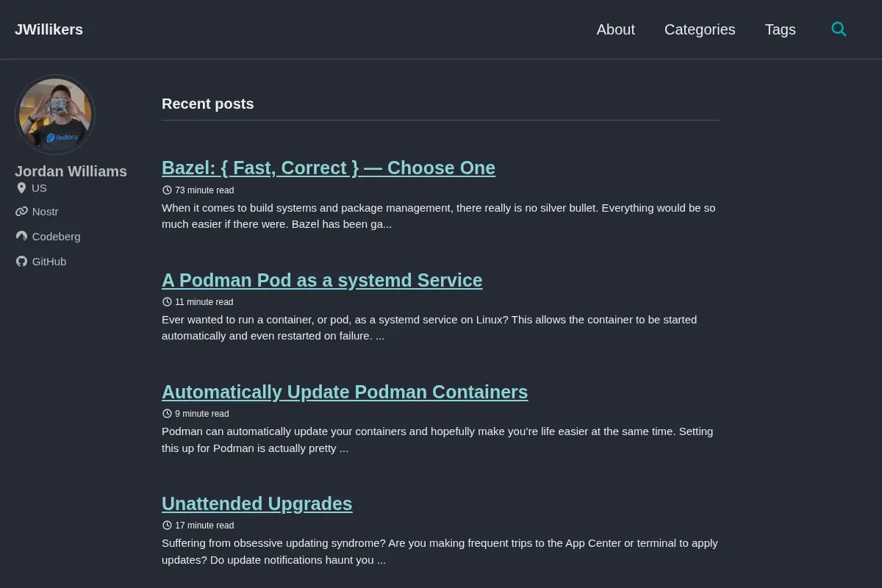882x588 pixels.
Task: Click the Jordan Williams author name
Action: coord(71,171)
